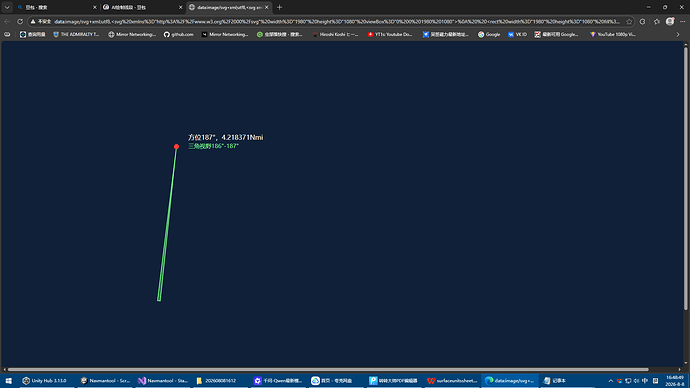The height and width of the screenshot is (388, 690).
Task: Open the green-icon search bookmark
Action: tap(280, 34)
